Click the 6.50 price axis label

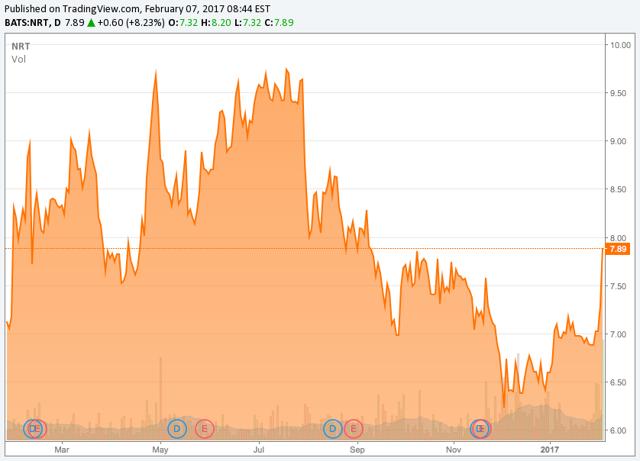[618, 382]
